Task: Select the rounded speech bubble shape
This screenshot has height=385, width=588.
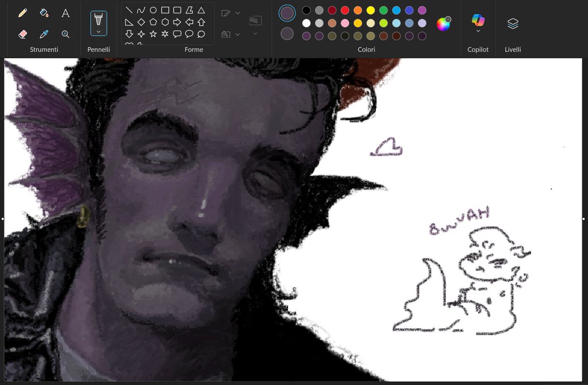Action: (x=190, y=33)
